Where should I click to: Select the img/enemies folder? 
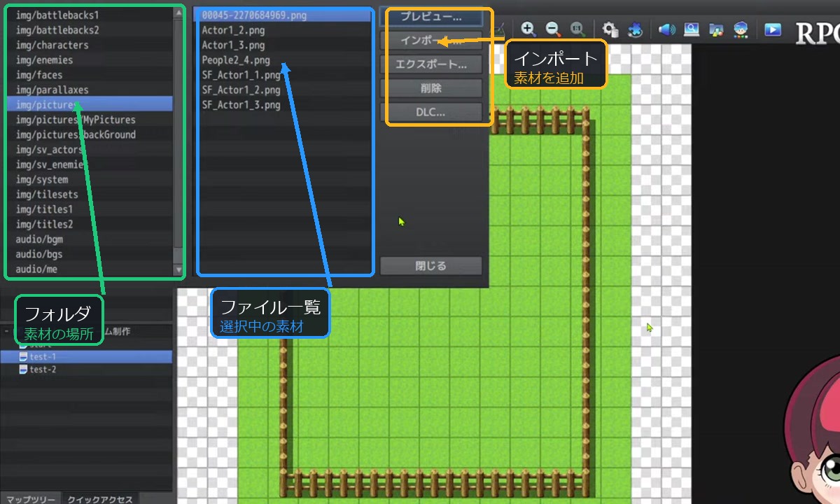(89, 60)
